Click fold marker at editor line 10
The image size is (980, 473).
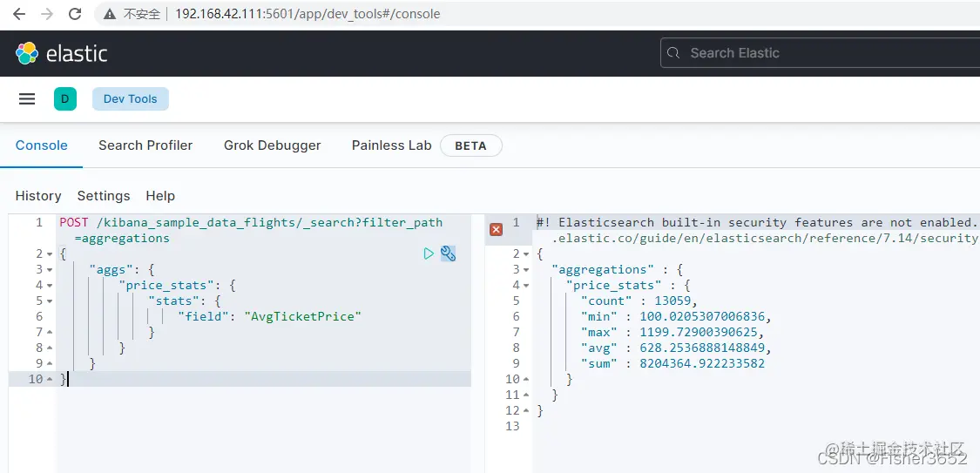(50, 379)
